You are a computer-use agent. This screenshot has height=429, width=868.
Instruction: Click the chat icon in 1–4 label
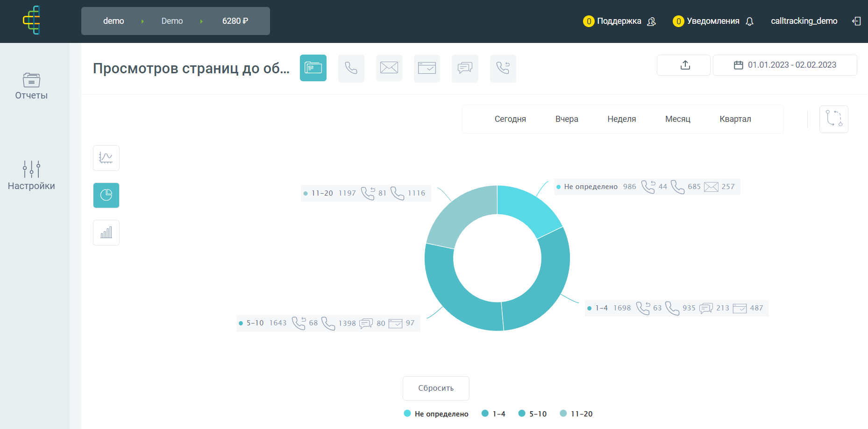[706, 308]
